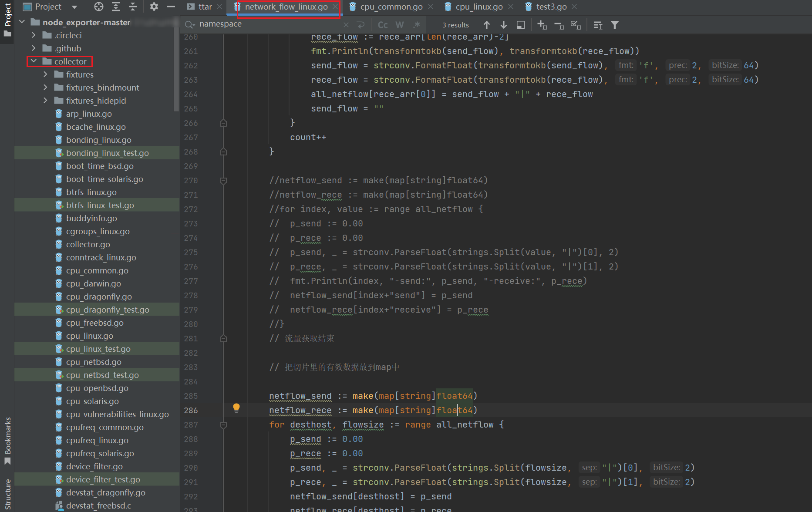812x512 pixels.
Task: Select bonding_linux_test.go file
Action: [108, 153]
